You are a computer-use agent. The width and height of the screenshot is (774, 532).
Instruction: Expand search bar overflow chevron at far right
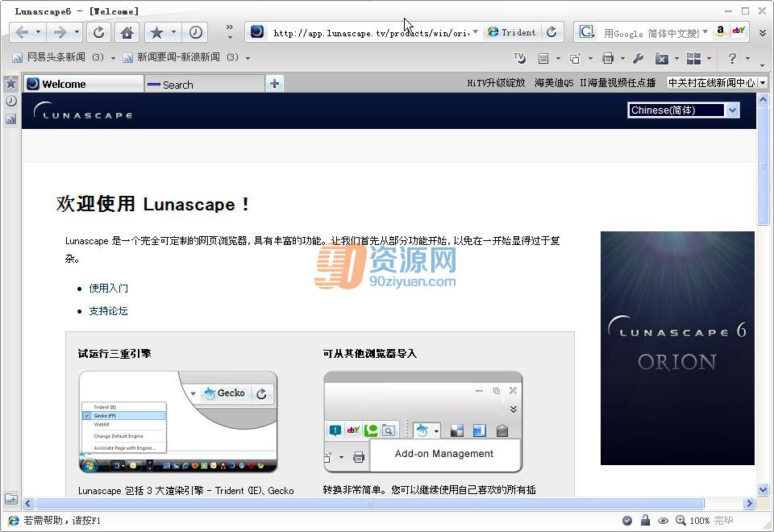[762, 33]
